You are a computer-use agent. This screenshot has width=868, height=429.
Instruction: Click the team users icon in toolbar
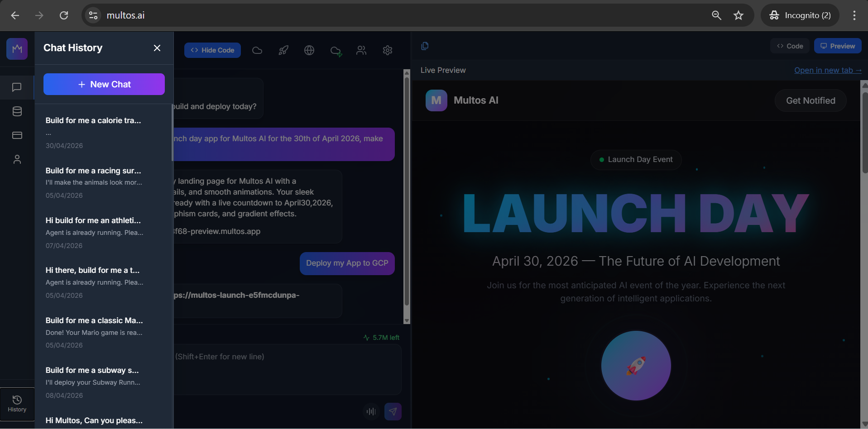coord(361,50)
